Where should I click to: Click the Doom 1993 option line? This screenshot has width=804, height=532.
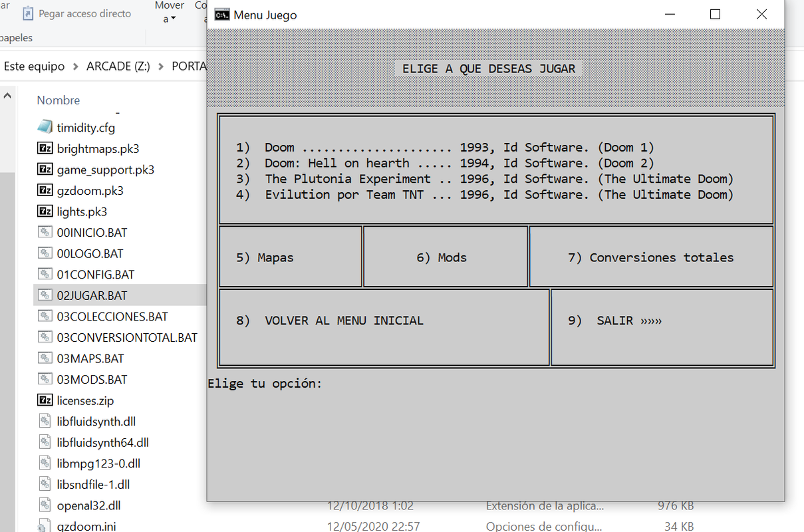point(445,147)
